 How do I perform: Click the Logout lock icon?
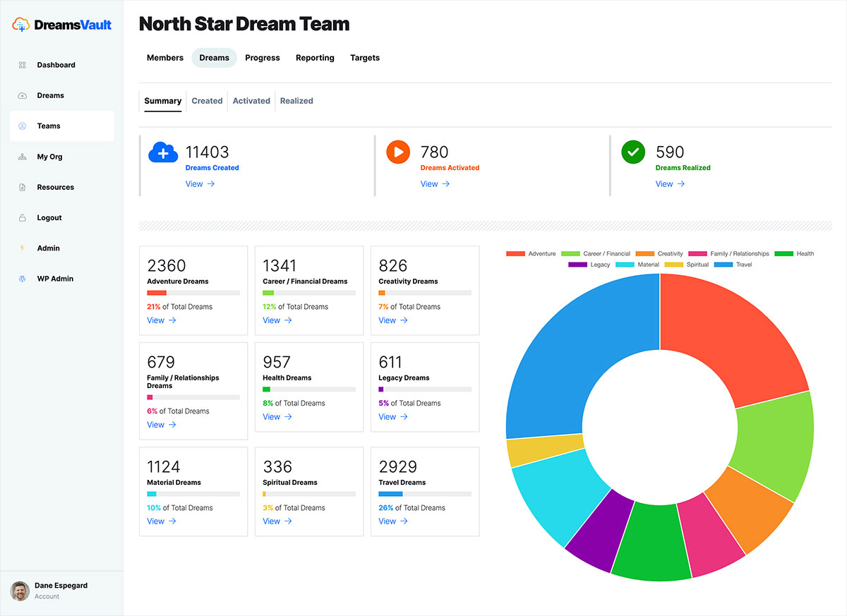tap(23, 218)
